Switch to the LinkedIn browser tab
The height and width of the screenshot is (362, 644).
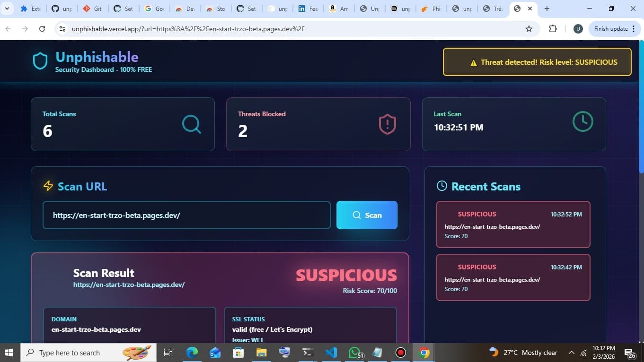[x=308, y=8]
